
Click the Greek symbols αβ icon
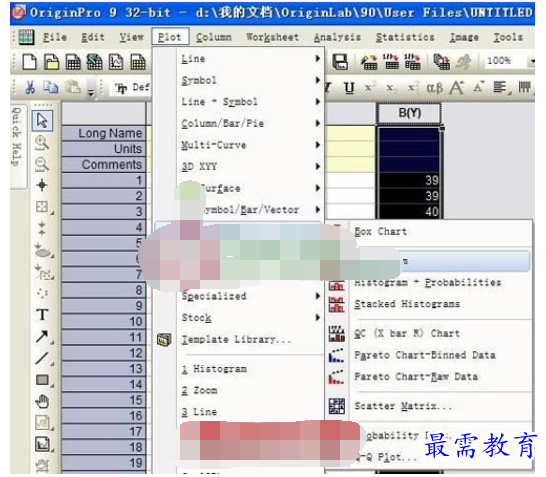[435, 88]
